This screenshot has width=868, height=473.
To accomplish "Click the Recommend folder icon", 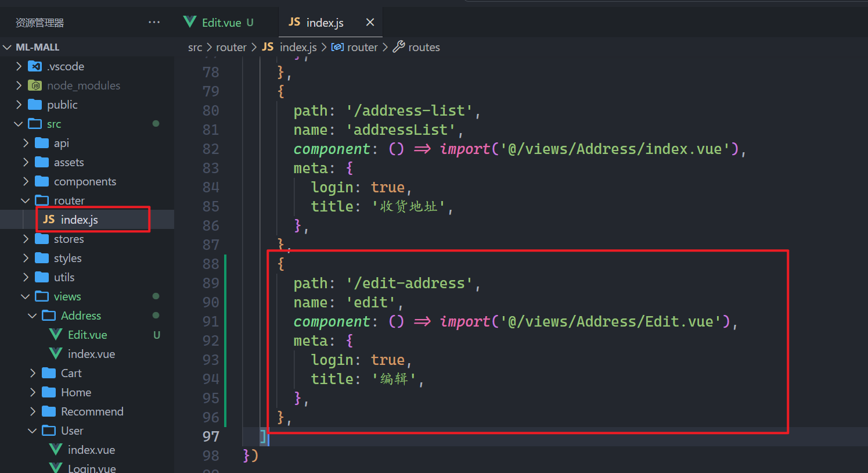I will coord(49,411).
